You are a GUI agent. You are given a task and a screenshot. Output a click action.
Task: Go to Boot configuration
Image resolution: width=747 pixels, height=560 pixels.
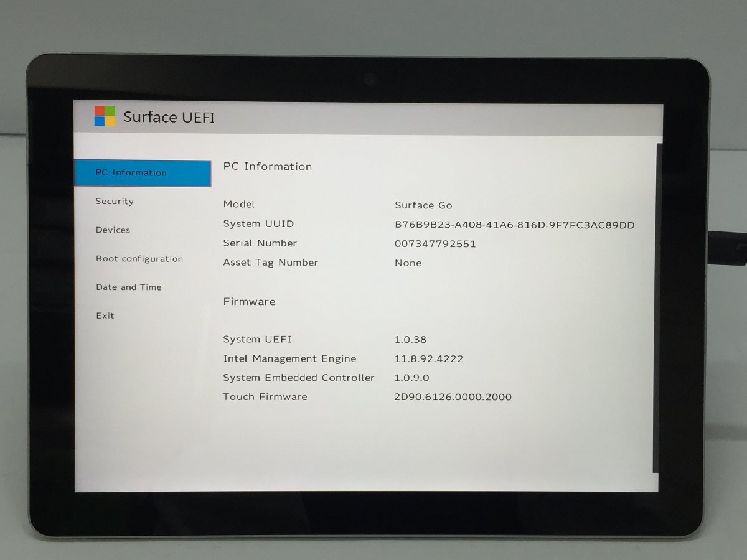click(x=139, y=259)
